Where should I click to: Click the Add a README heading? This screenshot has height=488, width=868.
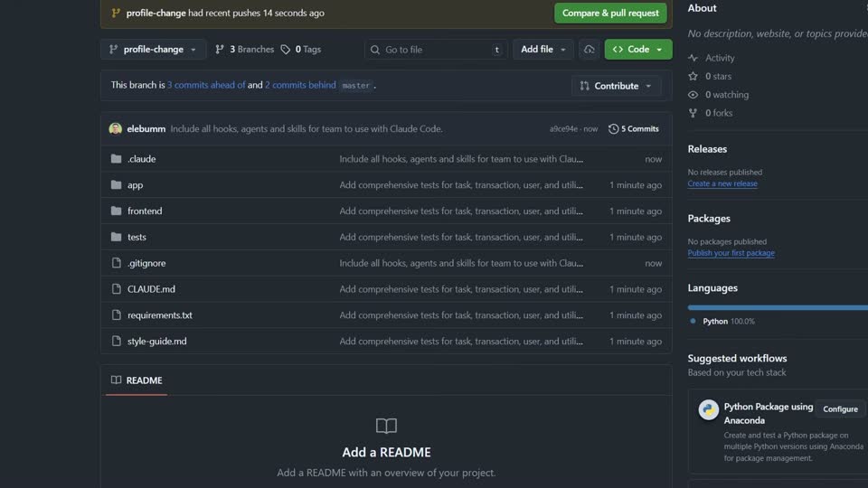click(x=386, y=452)
